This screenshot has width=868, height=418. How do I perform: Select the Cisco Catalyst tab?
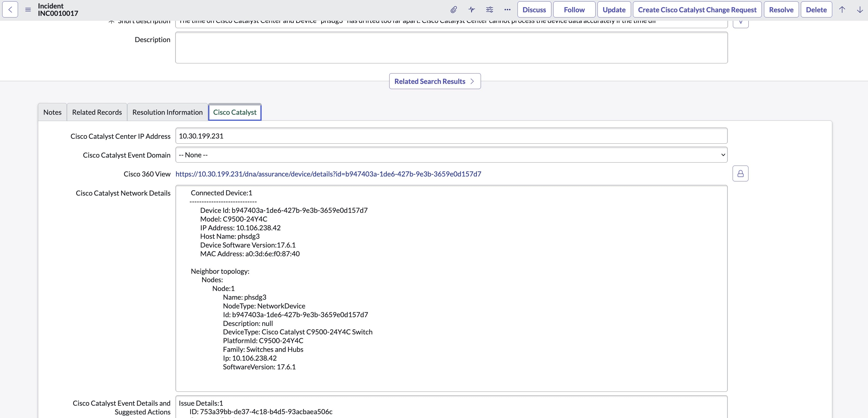click(235, 112)
